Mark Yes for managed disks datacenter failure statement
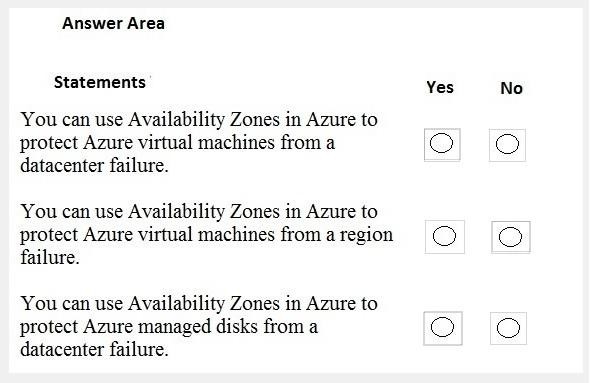Screen dimensions: 600x383 click(442, 327)
